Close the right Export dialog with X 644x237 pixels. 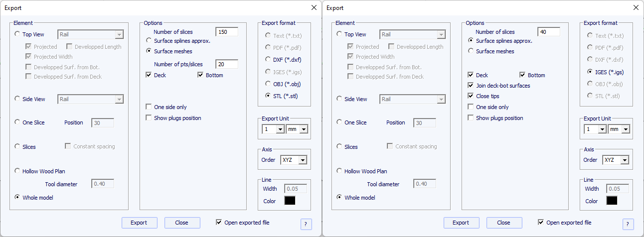636,7
